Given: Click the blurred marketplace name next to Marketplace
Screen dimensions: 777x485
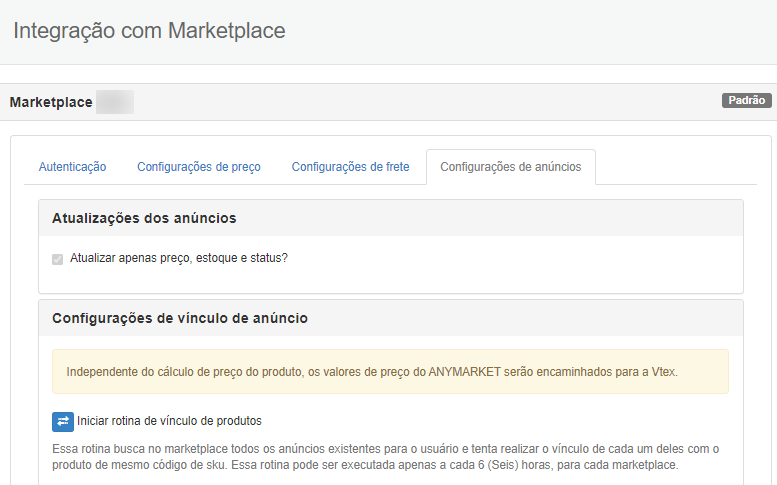Looking at the screenshot, I should 114,102.
